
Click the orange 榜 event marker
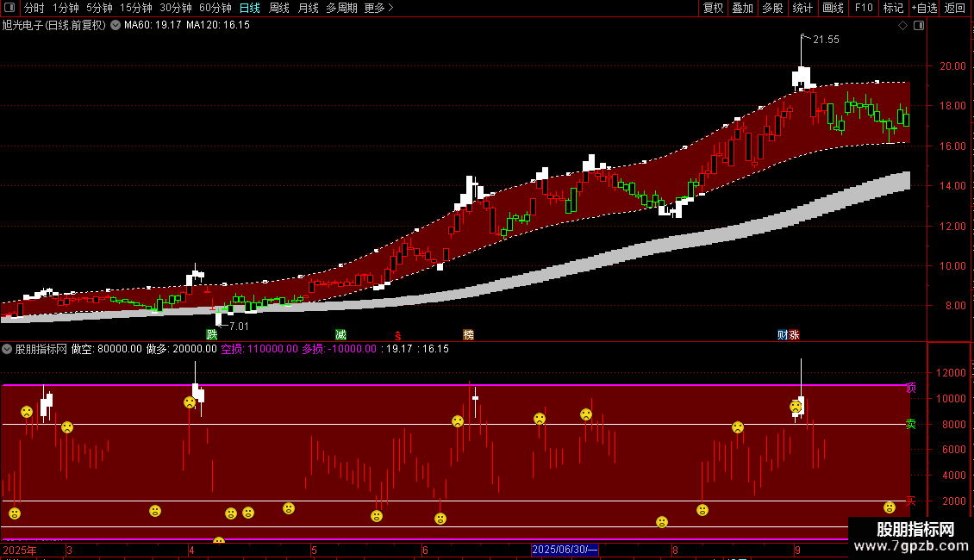(x=468, y=334)
